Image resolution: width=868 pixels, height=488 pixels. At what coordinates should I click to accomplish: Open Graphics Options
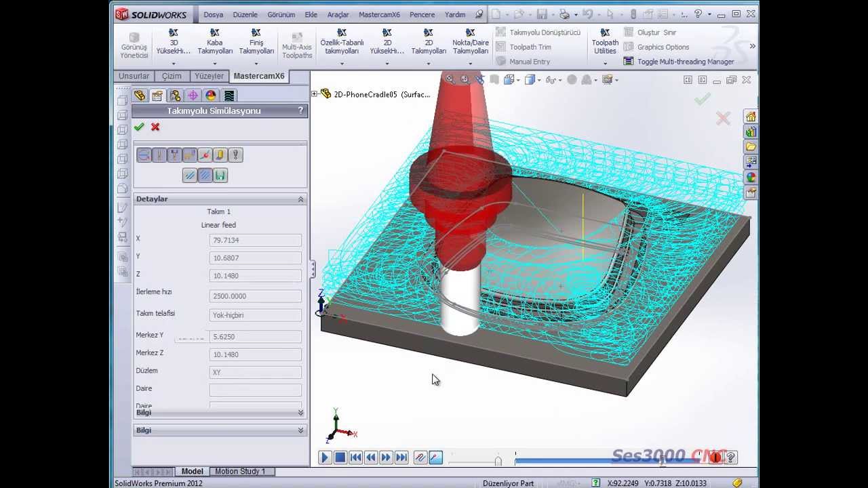pos(656,47)
